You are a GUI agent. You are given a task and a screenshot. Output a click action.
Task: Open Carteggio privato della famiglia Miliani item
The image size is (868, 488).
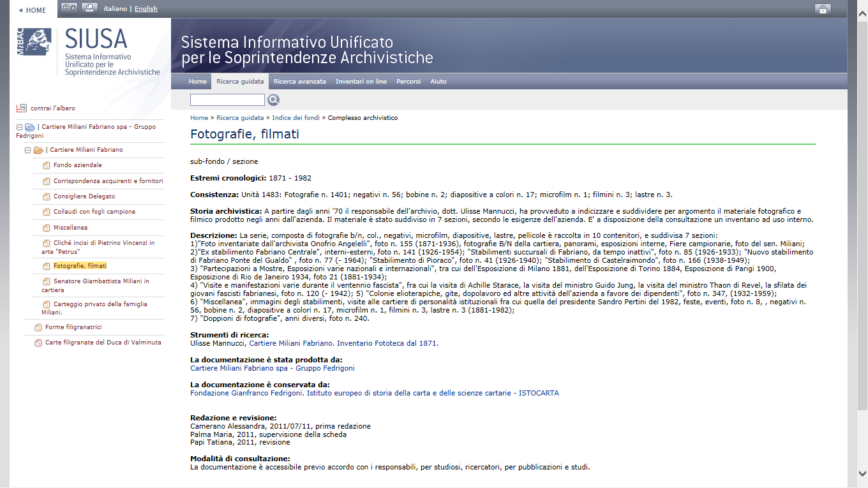94,308
